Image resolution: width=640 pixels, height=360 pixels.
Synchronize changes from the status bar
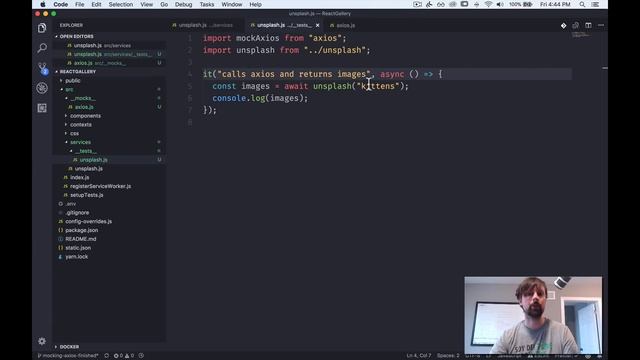(x=107, y=356)
